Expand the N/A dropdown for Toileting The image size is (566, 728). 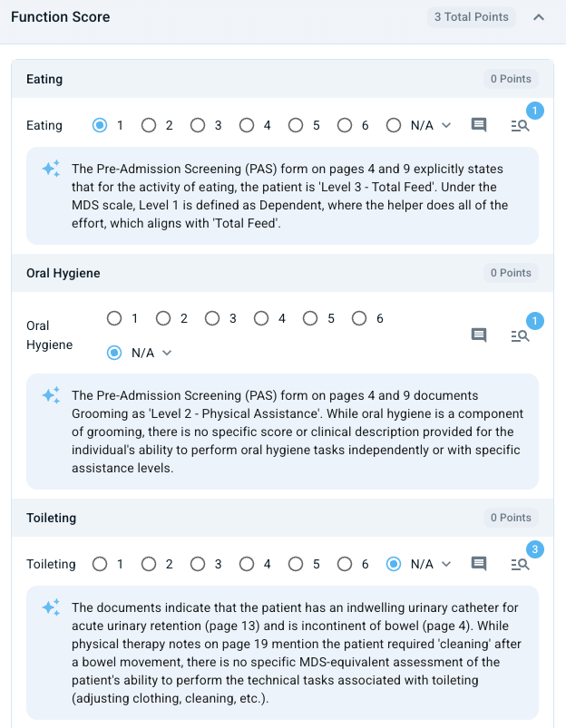(446, 564)
